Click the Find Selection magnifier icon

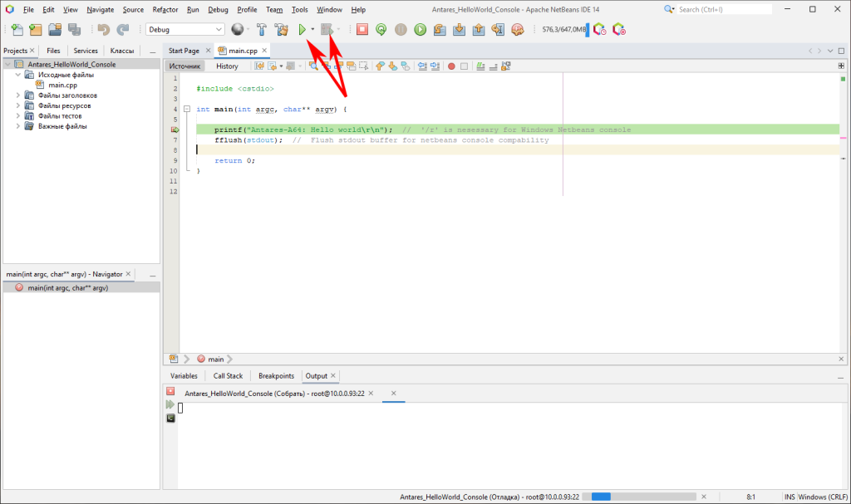click(x=313, y=66)
